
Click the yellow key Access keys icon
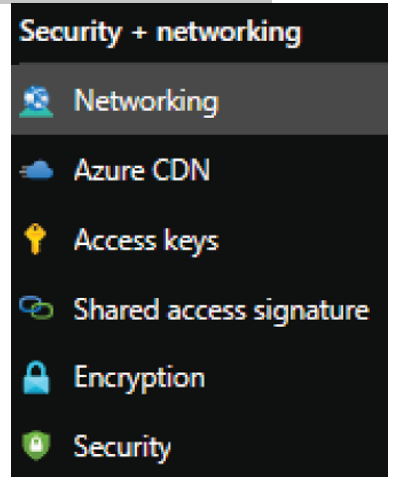pos(35,239)
